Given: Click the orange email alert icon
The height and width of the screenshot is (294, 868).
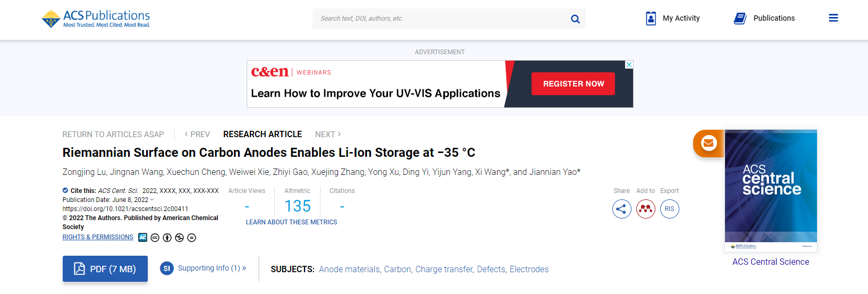Looking at the screenshot, I should 709,143.
